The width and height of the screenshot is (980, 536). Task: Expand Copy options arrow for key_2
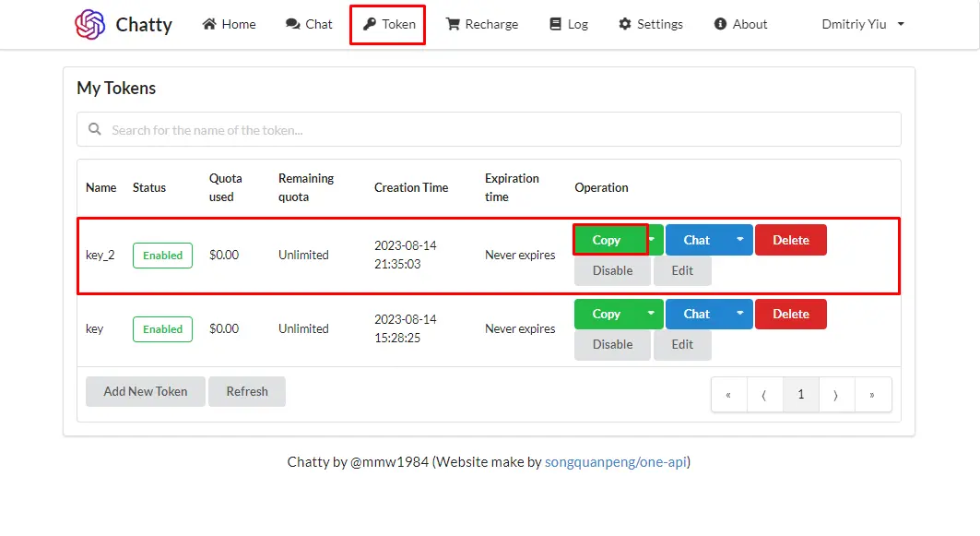(x=651, y=240)
